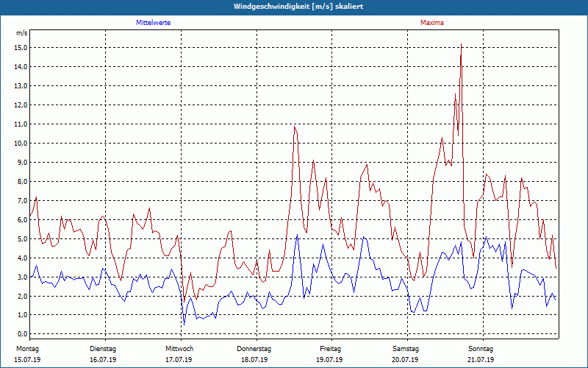Click the red 15 m/s peak on Samstag

coord(461,44)
